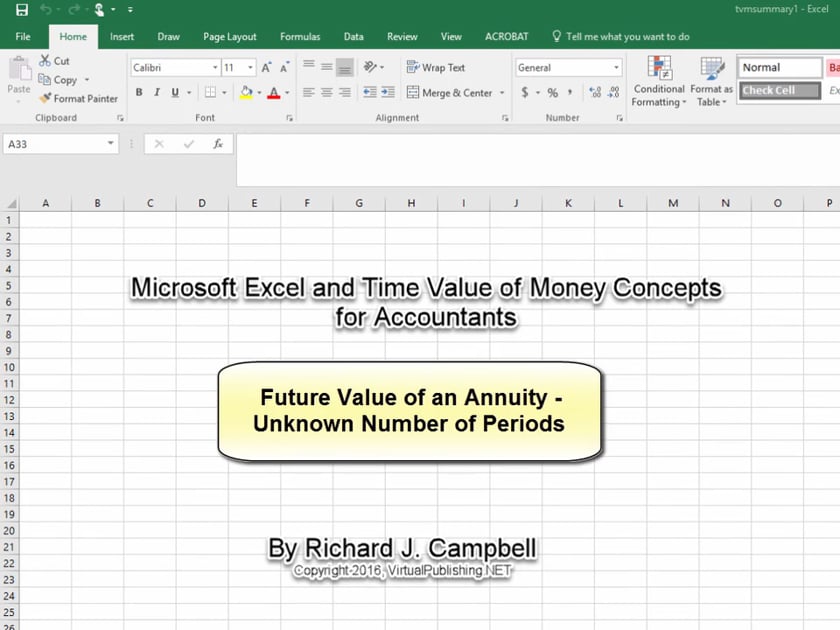Switch to Data tab

(x=354, y=36)
